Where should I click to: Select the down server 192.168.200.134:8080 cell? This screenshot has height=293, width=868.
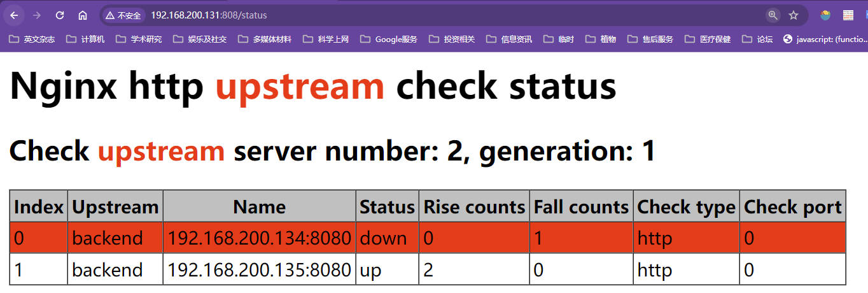coord(259,238)
